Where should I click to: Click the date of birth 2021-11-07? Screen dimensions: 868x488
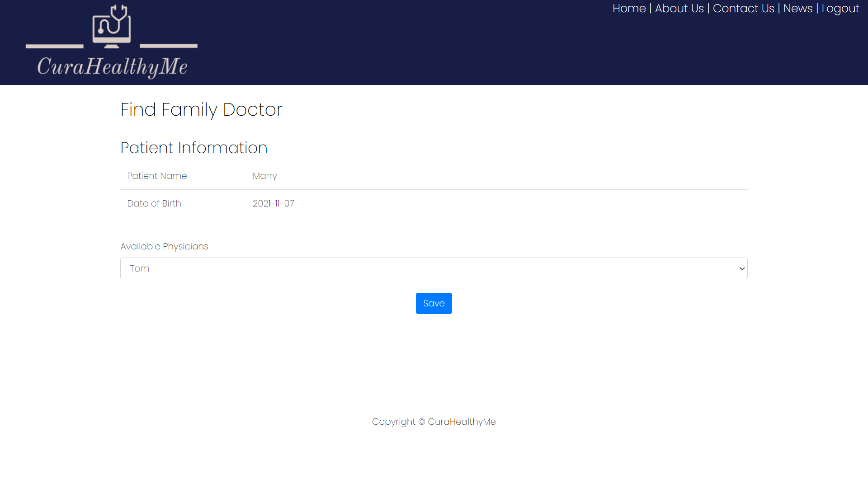tap(274, 204)
